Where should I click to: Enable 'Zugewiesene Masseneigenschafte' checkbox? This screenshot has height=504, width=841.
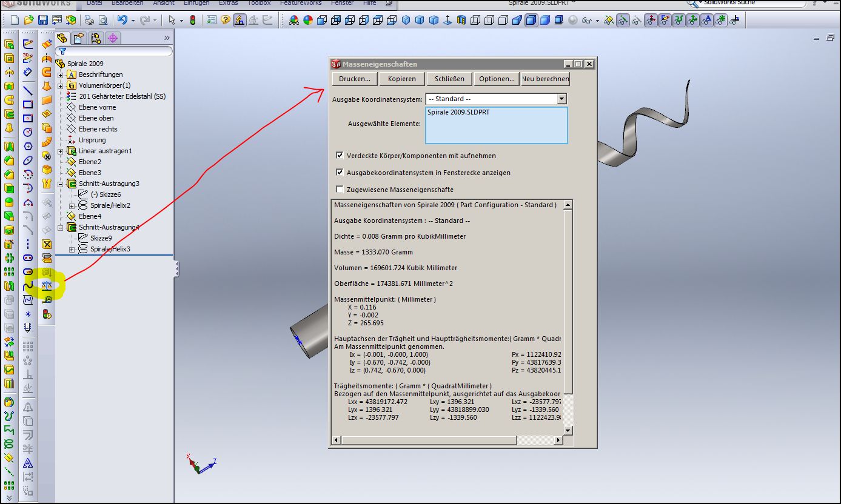point(340,190)
